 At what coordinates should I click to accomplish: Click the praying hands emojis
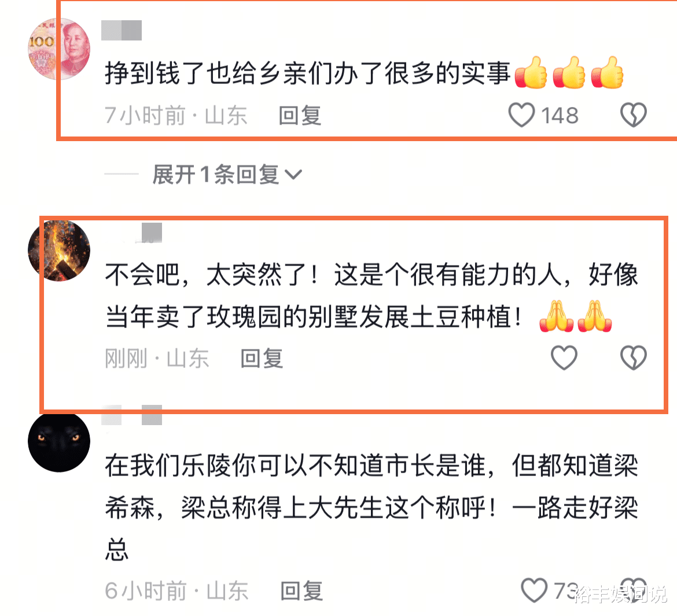coord(576,316)
